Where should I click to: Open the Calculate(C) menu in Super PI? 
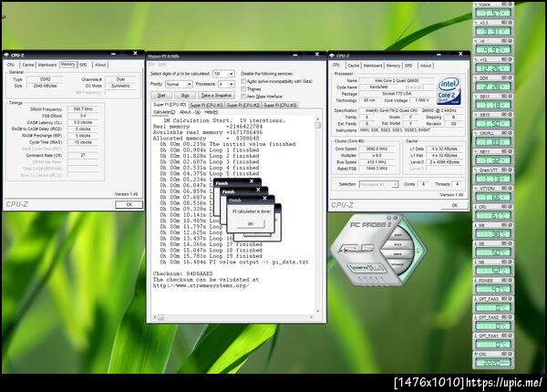click(x=164, y=112)
